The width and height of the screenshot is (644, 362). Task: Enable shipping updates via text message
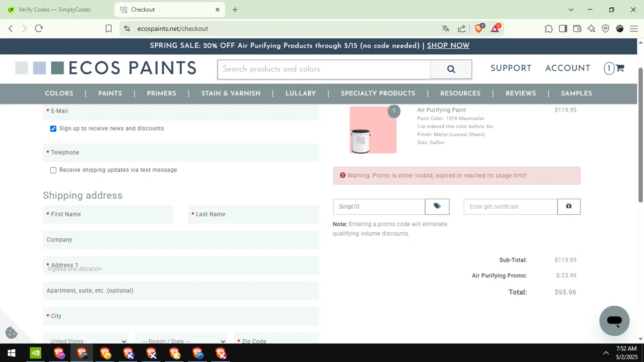pyautogui.click(x=53, y=170)
